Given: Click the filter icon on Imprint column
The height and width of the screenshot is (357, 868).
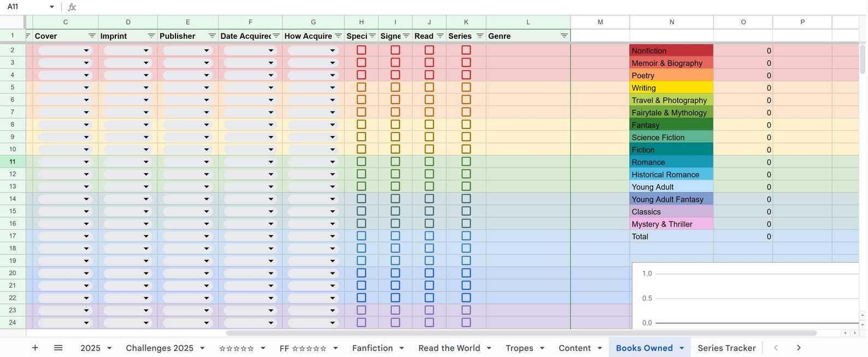Looking at the screenshot, I should pyautogui.click(x=151, y=36).
